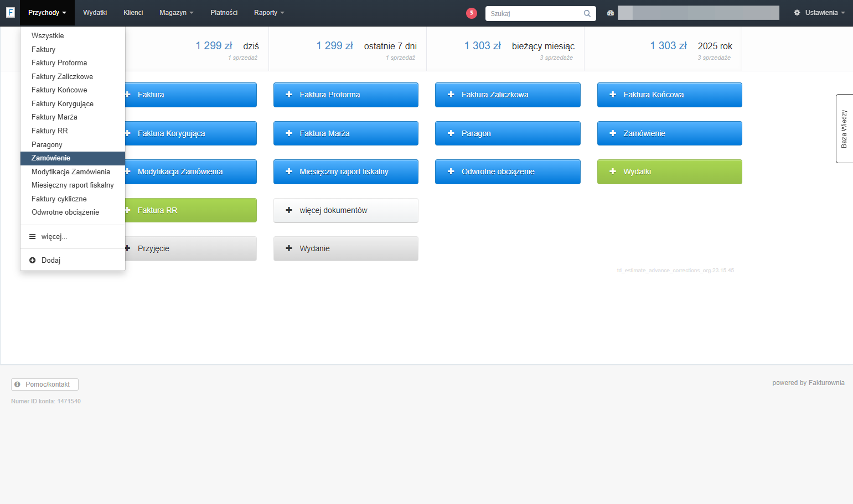Screen dimensions: 853x504
Task: Select Paragony in the dropdown
Action: click(x=73, y=144)
